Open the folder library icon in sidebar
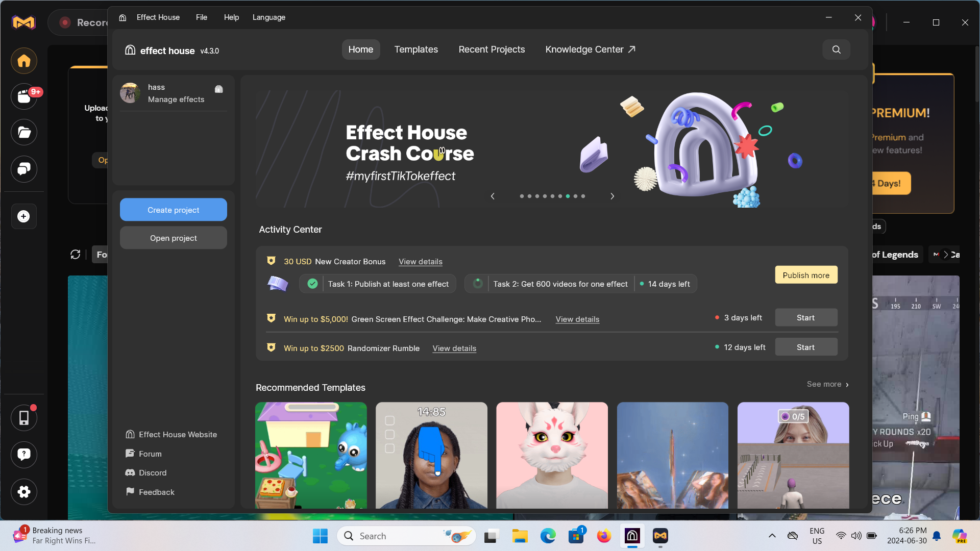Screen dimensions: 980x551 [24, 133]
